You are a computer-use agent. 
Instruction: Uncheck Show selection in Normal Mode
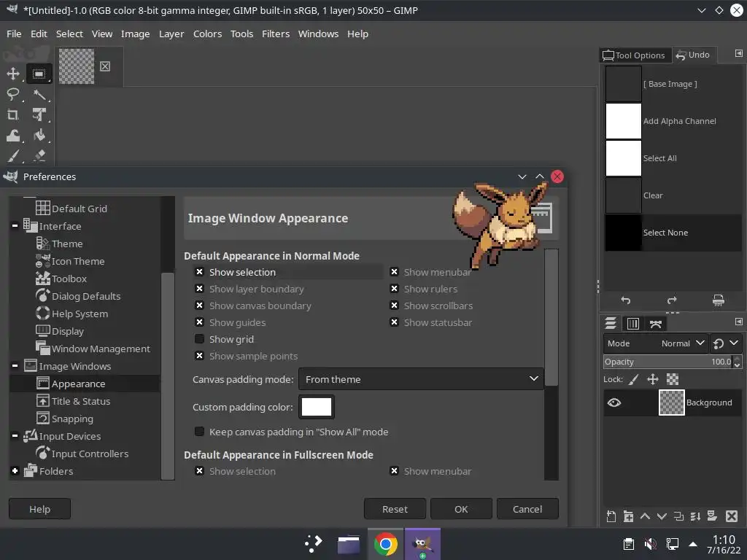pyautogui.click(x=200, y=272)
